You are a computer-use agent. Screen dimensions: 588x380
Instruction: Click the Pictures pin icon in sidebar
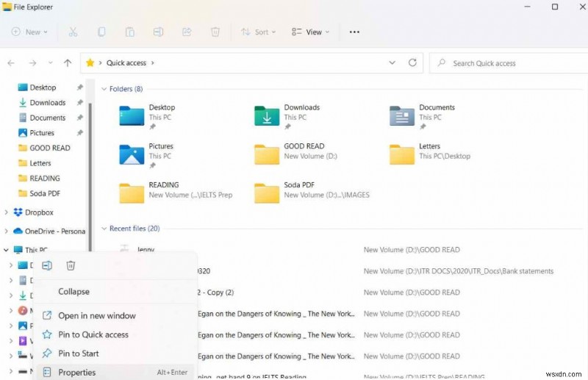80,133
